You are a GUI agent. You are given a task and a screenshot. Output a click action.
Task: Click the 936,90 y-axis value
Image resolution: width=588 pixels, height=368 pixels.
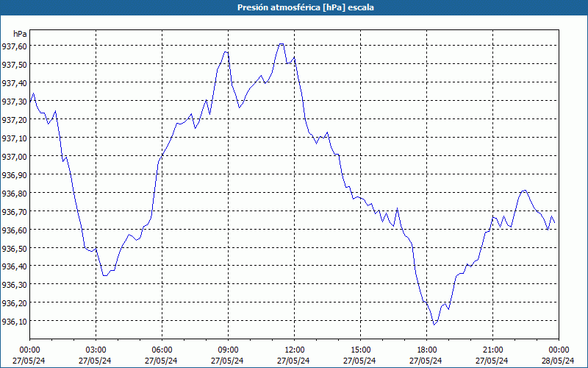(14, 174)
